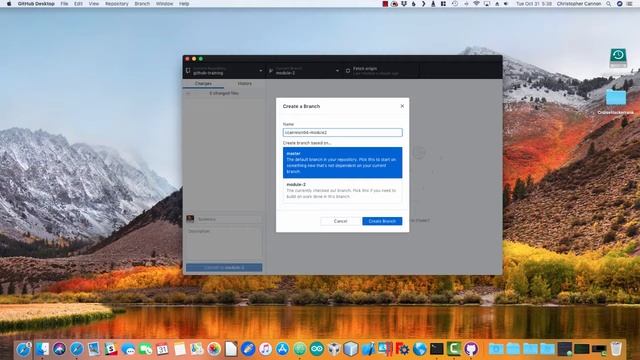Image resolution: width=640 pixels, height=360 pixels.
Task: Open GitHub Desktop from the Dock
Action: (471, 349)
